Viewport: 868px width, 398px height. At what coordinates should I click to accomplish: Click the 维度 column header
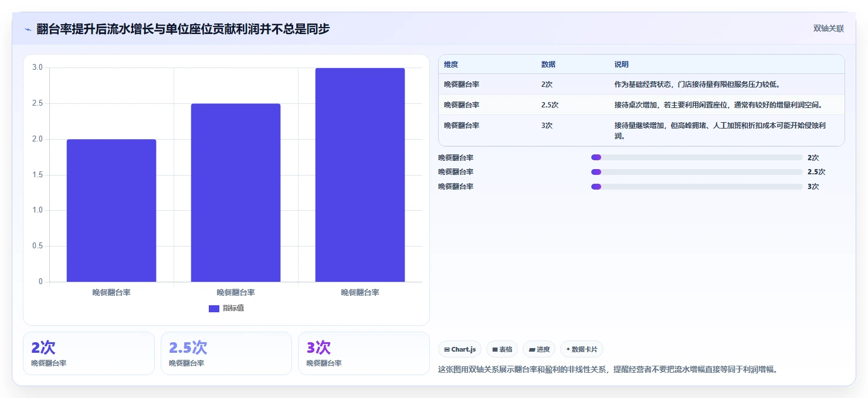pos(451,65)
